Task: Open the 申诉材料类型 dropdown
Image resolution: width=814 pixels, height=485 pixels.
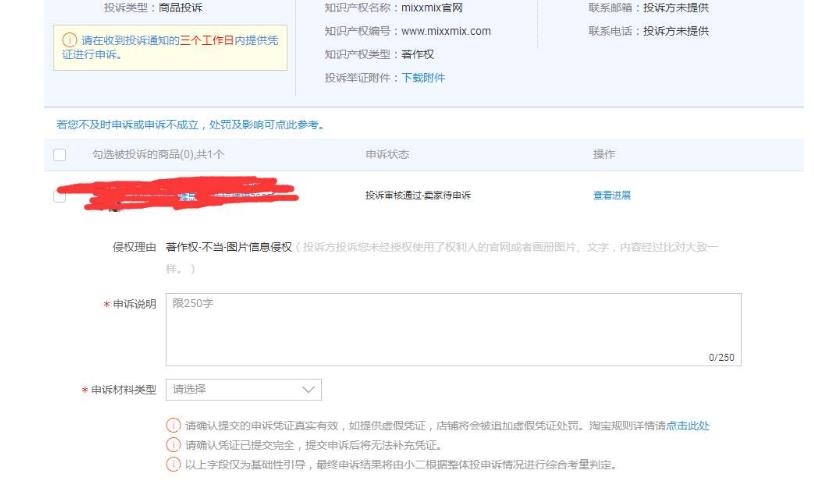Action: click(244, 388)
